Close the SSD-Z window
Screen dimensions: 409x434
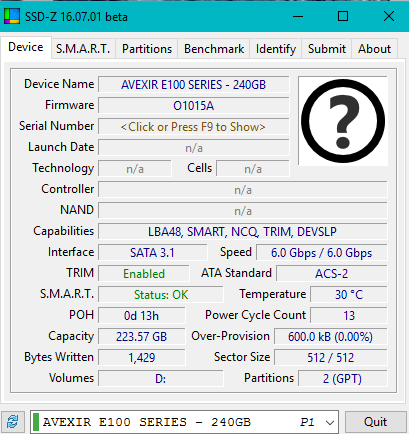pyautogui.click(x=389, y=16)
